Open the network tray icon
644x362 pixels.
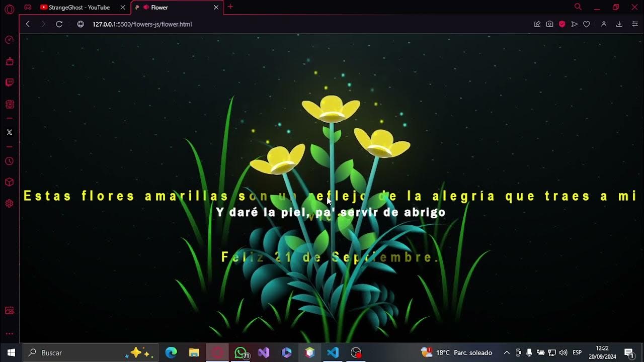[552, 352]
